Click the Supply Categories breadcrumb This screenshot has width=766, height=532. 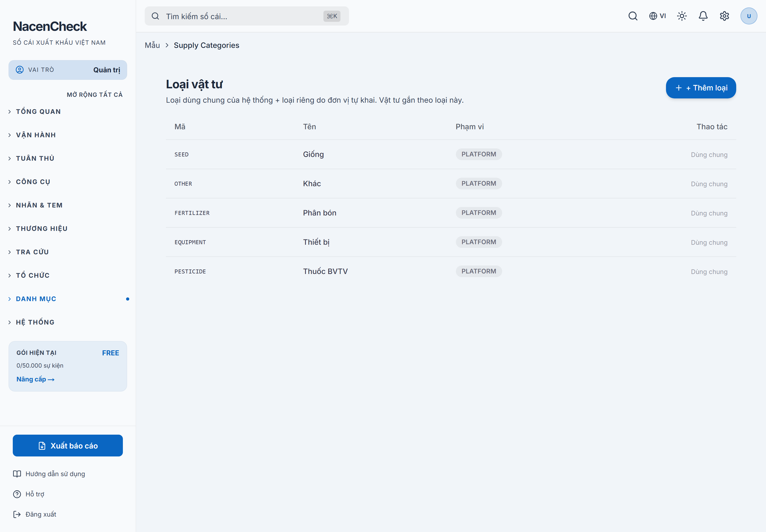coord(206,45)
